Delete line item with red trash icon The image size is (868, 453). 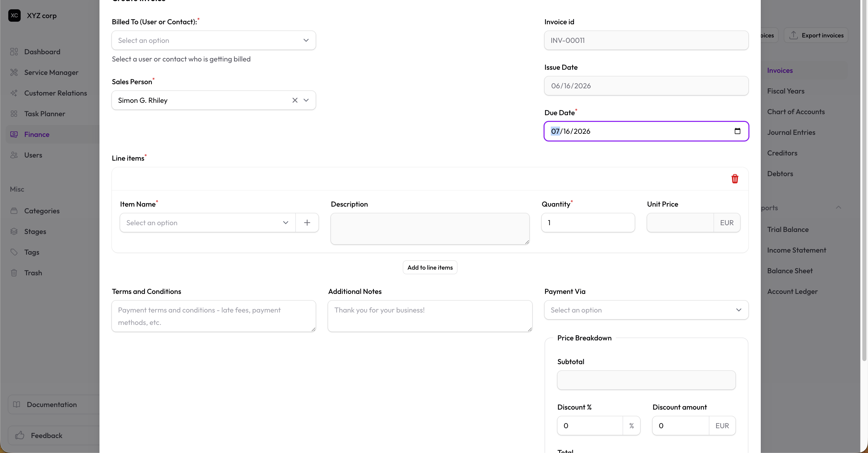[735, 179]
